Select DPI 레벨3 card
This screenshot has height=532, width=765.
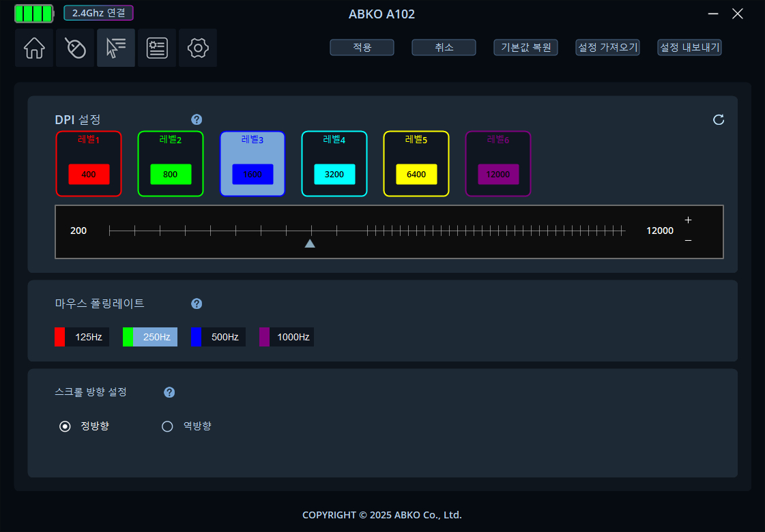[x=252, y=164]
